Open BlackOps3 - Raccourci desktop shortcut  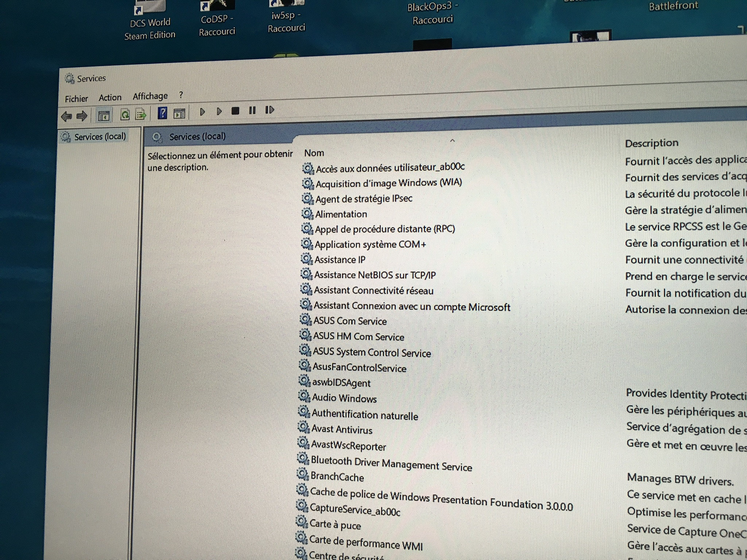[x=433, y=13]
